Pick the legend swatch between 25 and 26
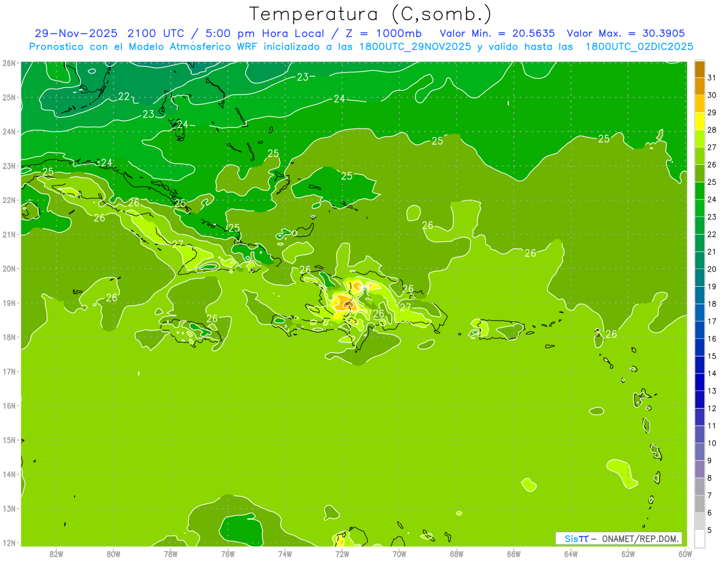Screen dimensions: 728x562 pyautogui.click(x=699, y=173)
